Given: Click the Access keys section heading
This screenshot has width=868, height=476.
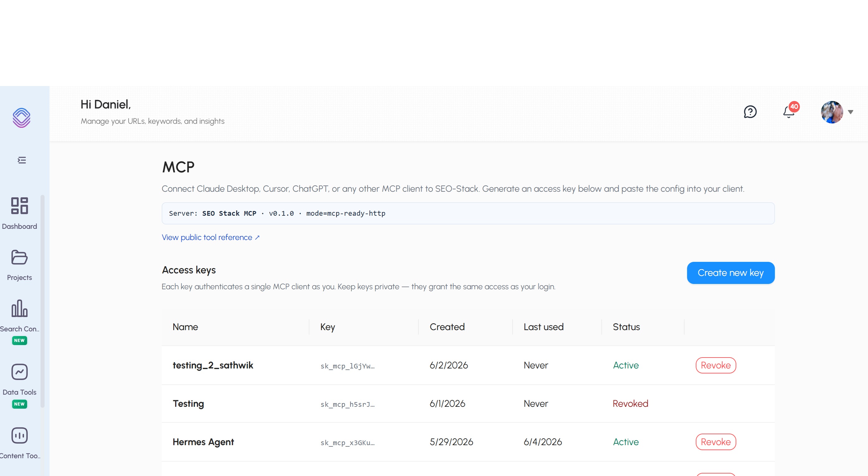Looking at the screenshot, I should coord(189,270).
